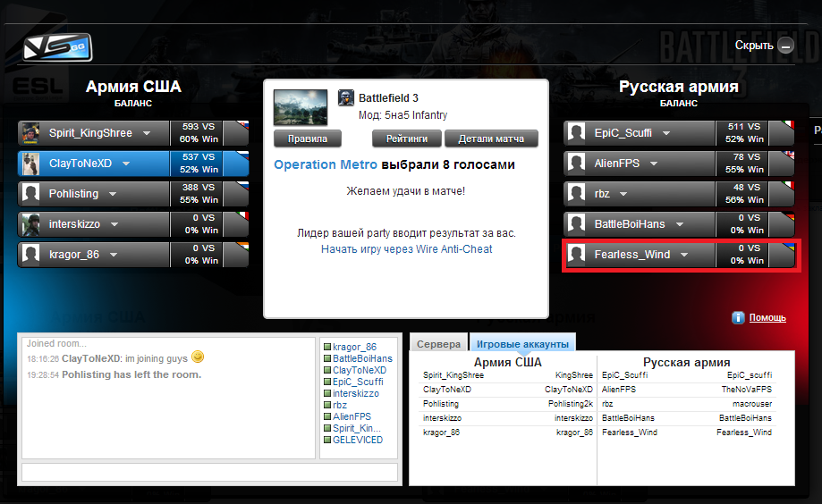Click the Operation Metro map link
The image size is (822, 504).
coord(326,164)
